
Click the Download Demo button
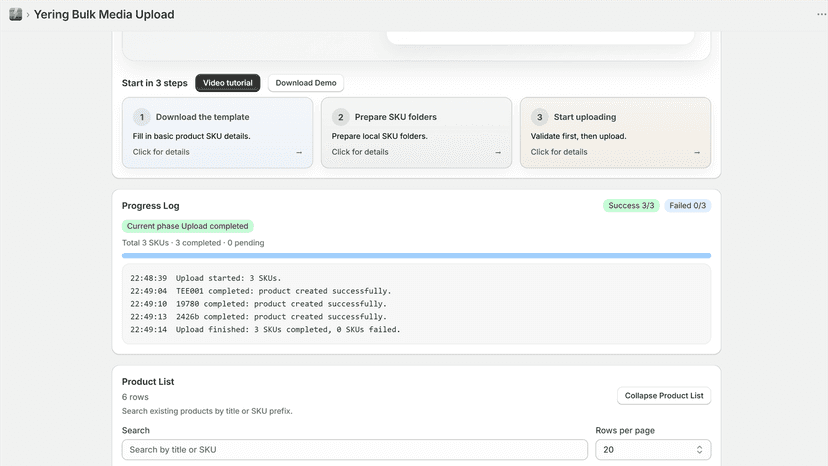tap(306, 83)
